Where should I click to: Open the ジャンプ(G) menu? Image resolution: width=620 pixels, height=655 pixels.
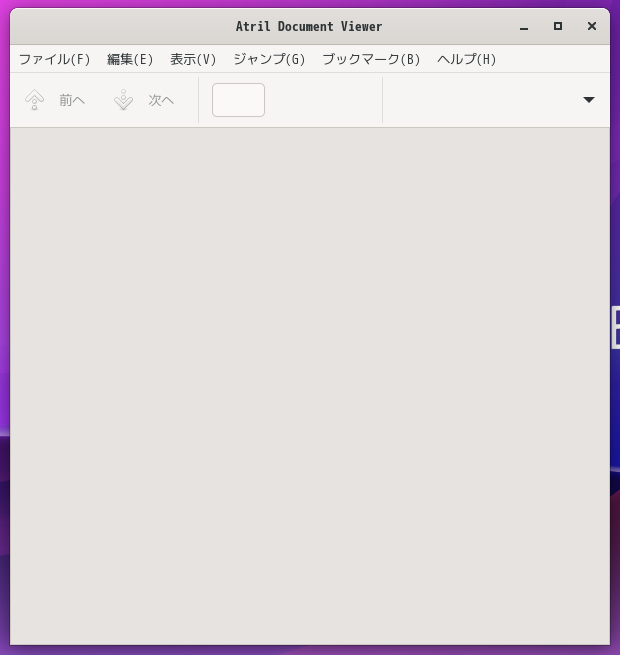269,59
